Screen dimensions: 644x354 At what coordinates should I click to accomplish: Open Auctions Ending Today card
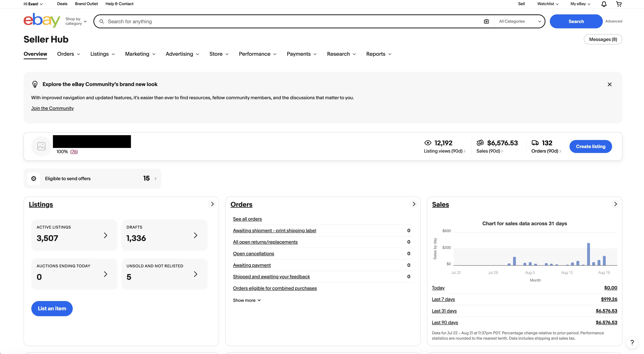tap(74, 274)
